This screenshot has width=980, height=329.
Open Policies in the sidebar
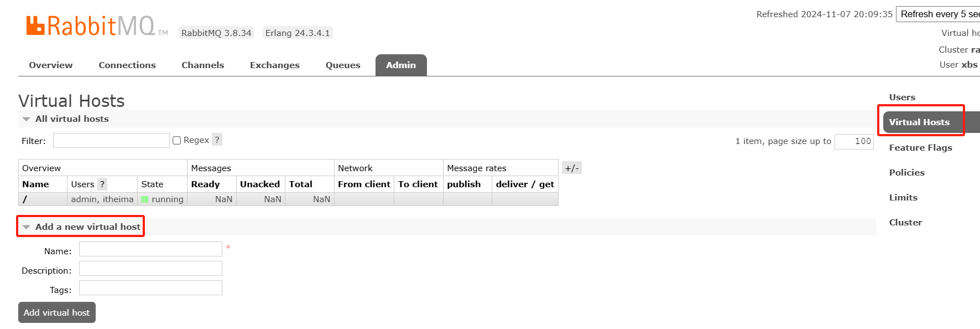coord(907,173)
